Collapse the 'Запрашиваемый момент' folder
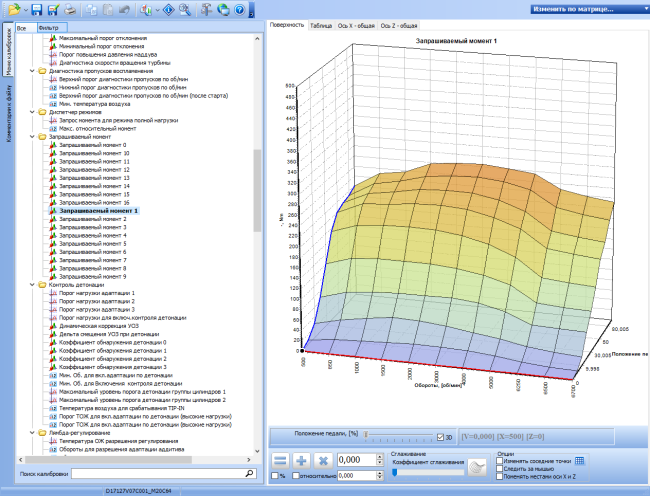The image size is (650, 496). [x=32, y=137]
